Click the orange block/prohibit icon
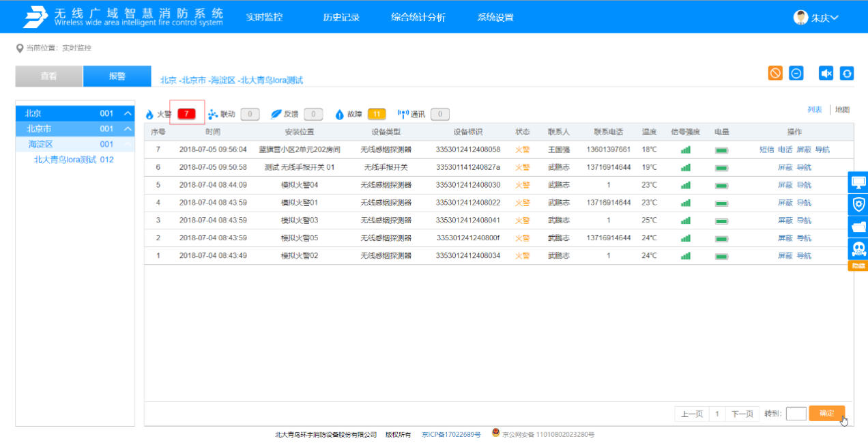The width and height of the screenshot is (868, 443). point(776,73)
